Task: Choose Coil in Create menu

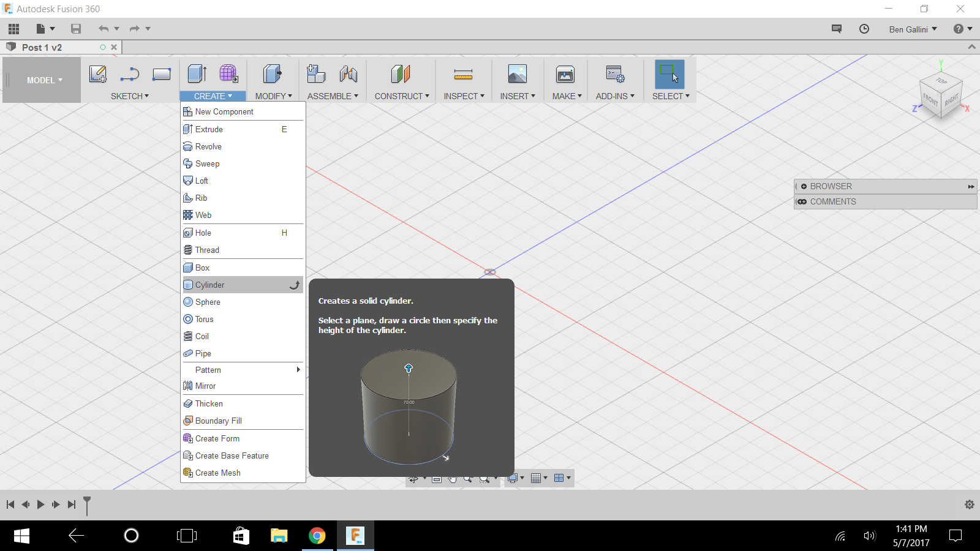Action: click(243, 336)
